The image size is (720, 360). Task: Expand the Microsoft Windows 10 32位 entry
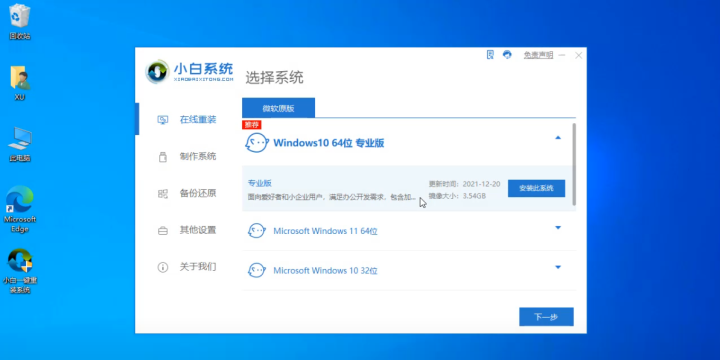pyautogui.click(x=558, y=267)
